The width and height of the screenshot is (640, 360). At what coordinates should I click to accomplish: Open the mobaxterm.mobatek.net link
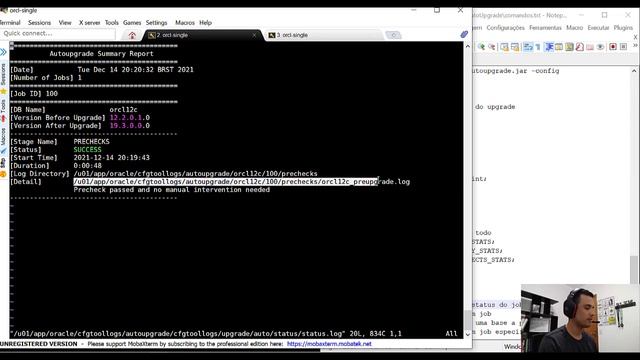pyautogui.click(x=329, y=344)
